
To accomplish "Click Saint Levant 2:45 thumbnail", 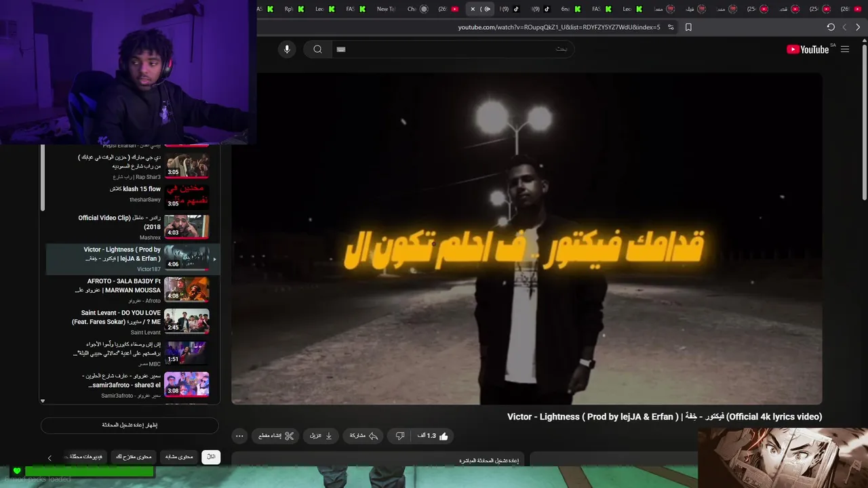I will (186, 321).
